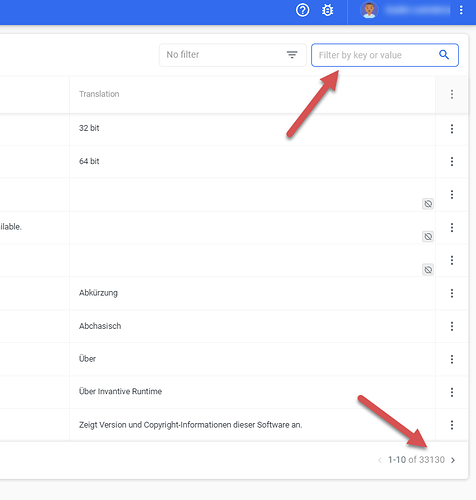
Task: Go to previous page of results
Action: click(x=380, y=460)
